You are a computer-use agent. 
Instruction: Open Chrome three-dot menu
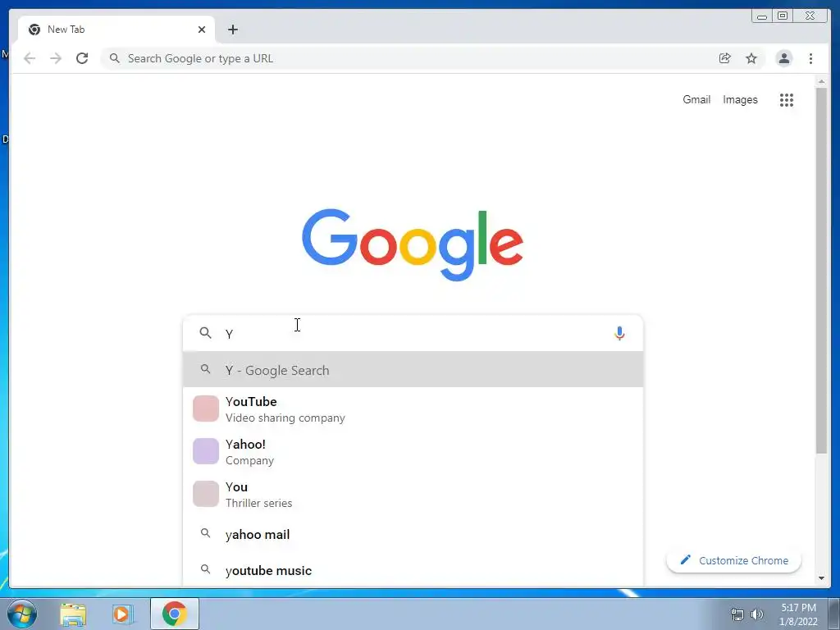(810, 58)
